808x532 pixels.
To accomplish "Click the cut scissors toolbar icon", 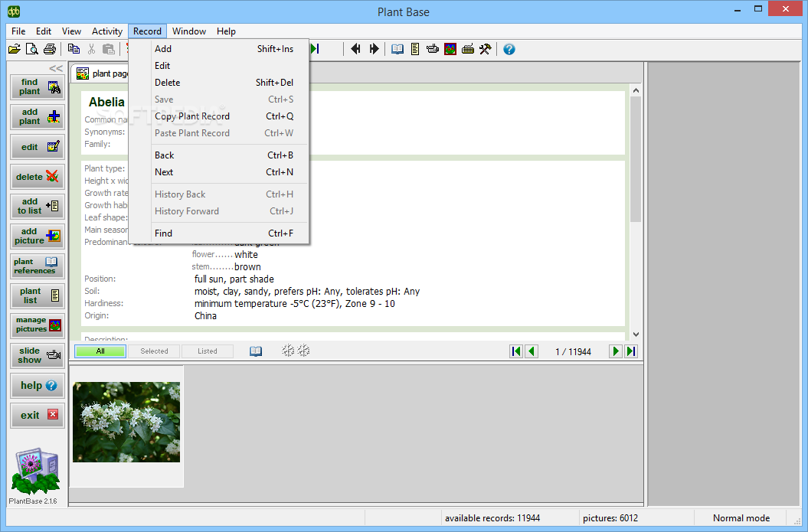I will [x=91, y=49].
